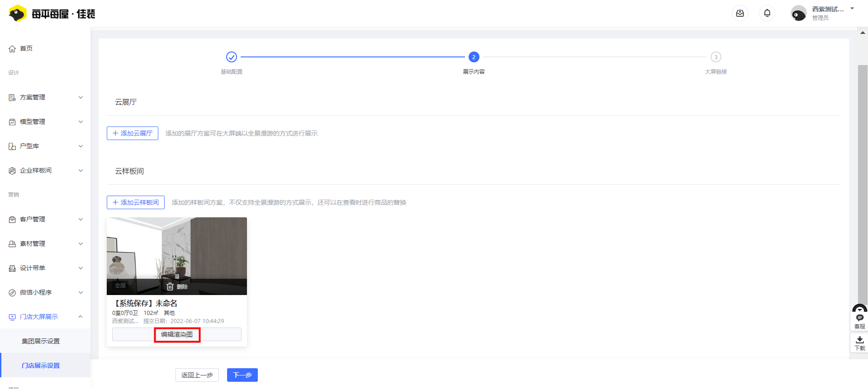Open the sample room thumbnail image
Viewport: 868px width, 389px height.
[x=177, y=256]
